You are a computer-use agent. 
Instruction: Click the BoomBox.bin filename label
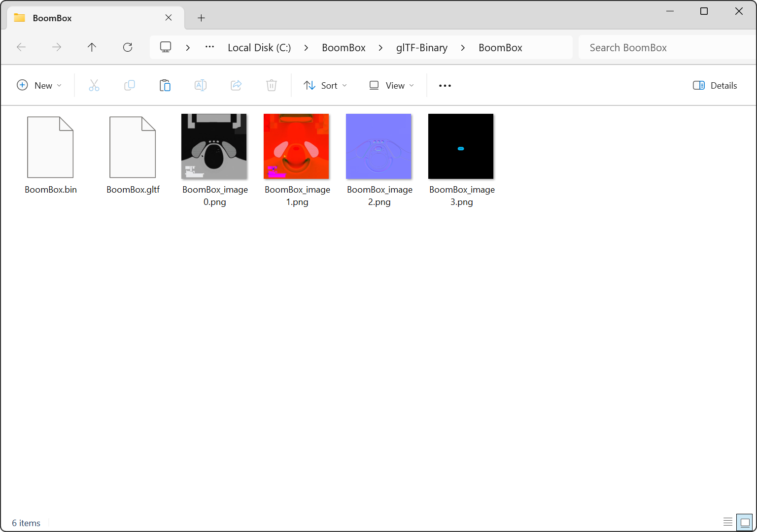[51, 190]
